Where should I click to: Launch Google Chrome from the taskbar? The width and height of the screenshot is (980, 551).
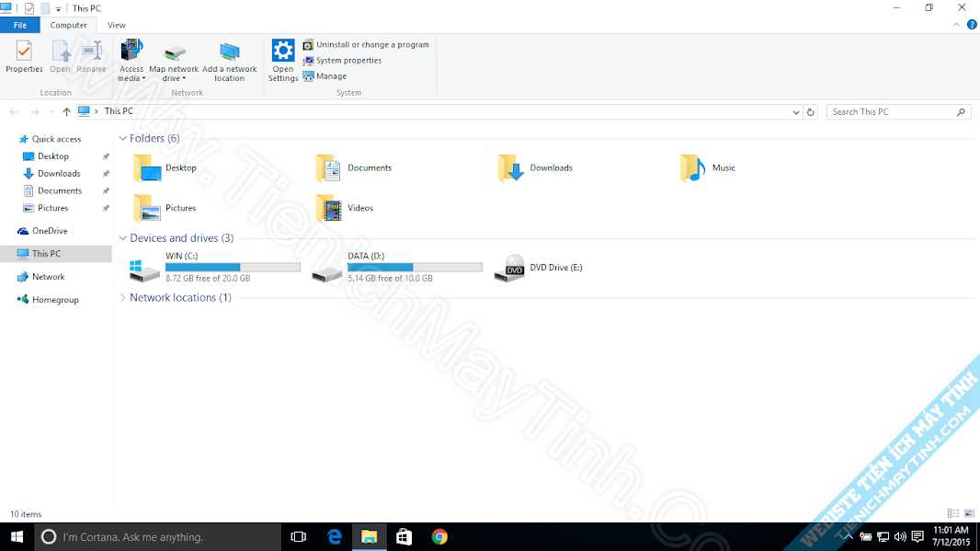439,536
